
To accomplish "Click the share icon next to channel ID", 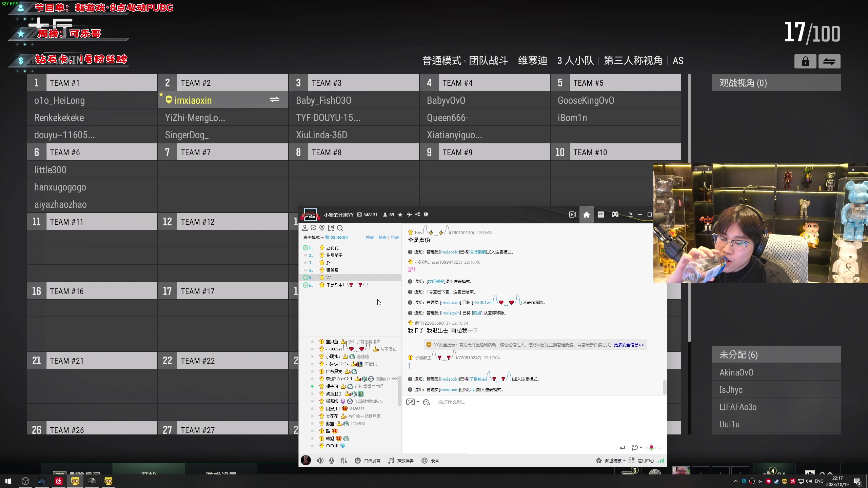I will [418, 214].
